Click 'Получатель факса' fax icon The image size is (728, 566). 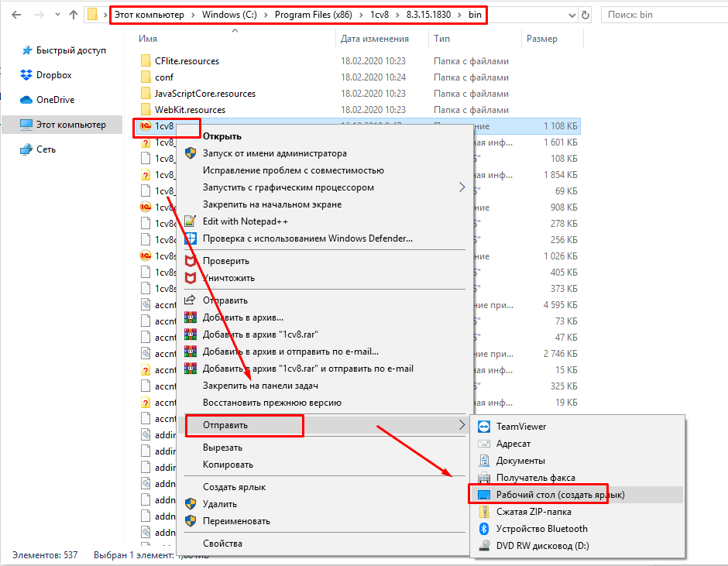[484, 478]
